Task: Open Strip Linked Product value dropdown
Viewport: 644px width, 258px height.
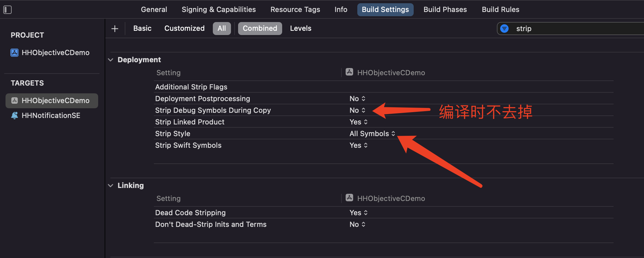Action: coord(359,122)
